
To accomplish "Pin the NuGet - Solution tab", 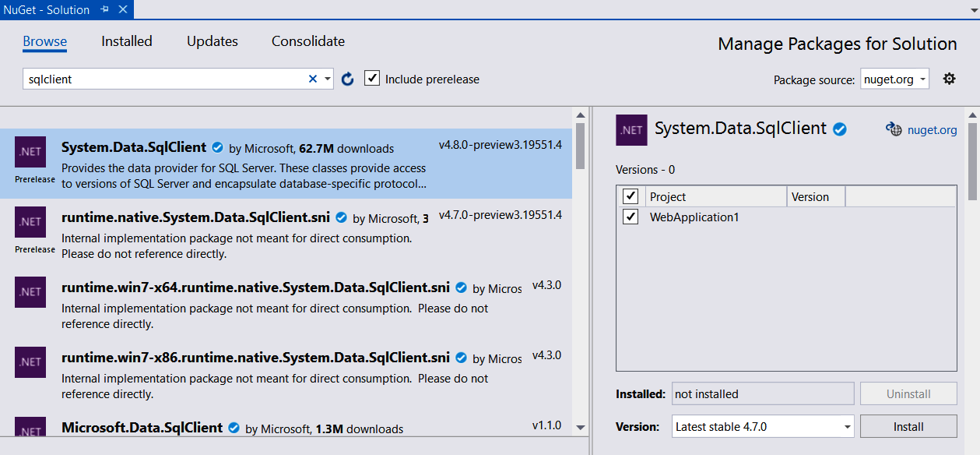I will pyautogui.click(x=105, y=9).
